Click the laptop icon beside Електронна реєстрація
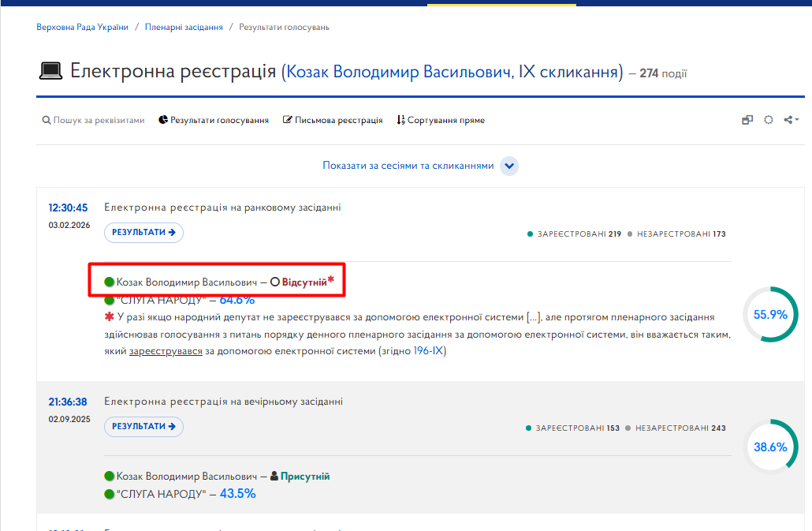The height and width of the screenshot is (531, 812). 50,71
